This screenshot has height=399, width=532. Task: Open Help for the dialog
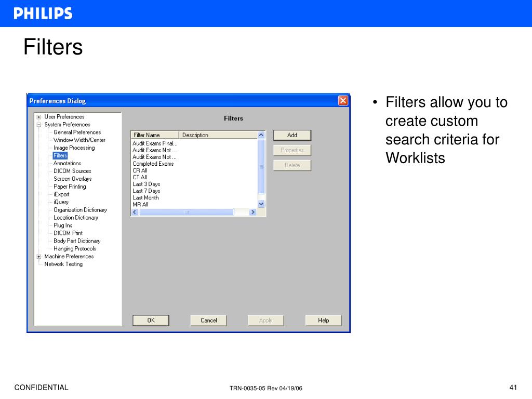click(x=323, y=321)
